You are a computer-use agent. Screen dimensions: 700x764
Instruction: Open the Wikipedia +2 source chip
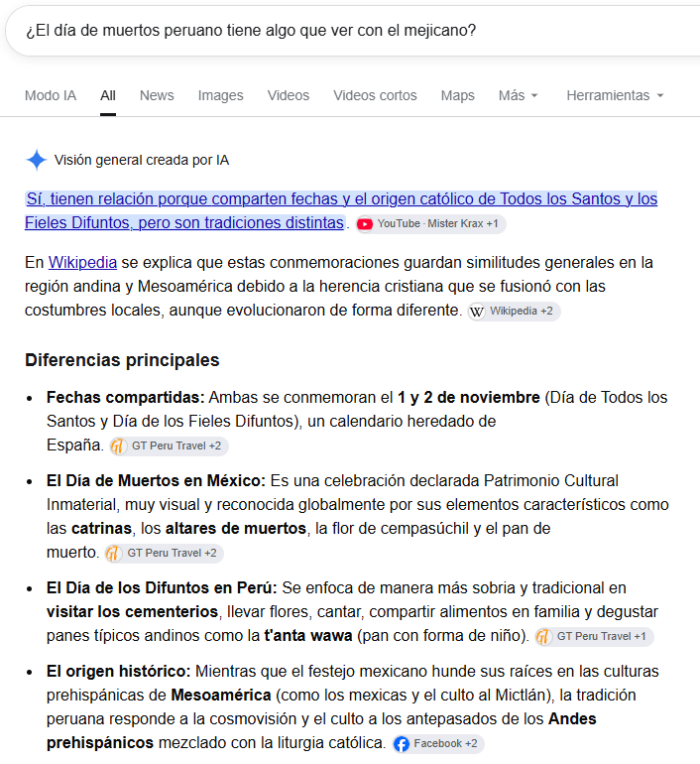point(514,311)
